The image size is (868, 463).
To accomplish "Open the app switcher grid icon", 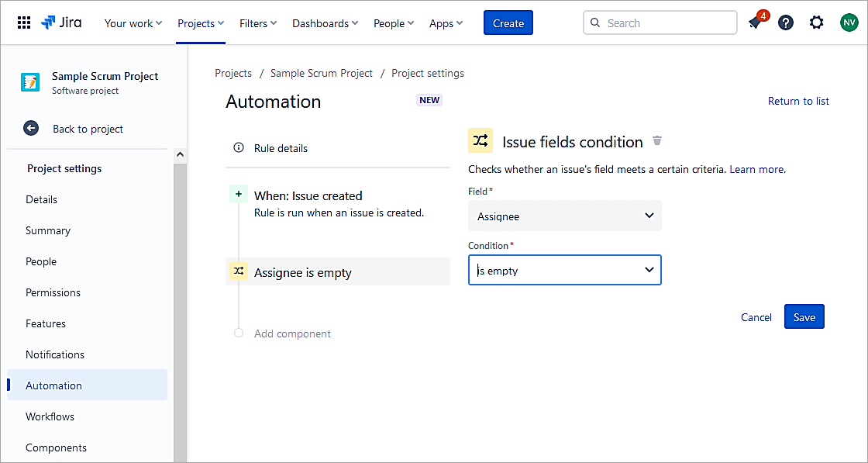I will point(24,23).
